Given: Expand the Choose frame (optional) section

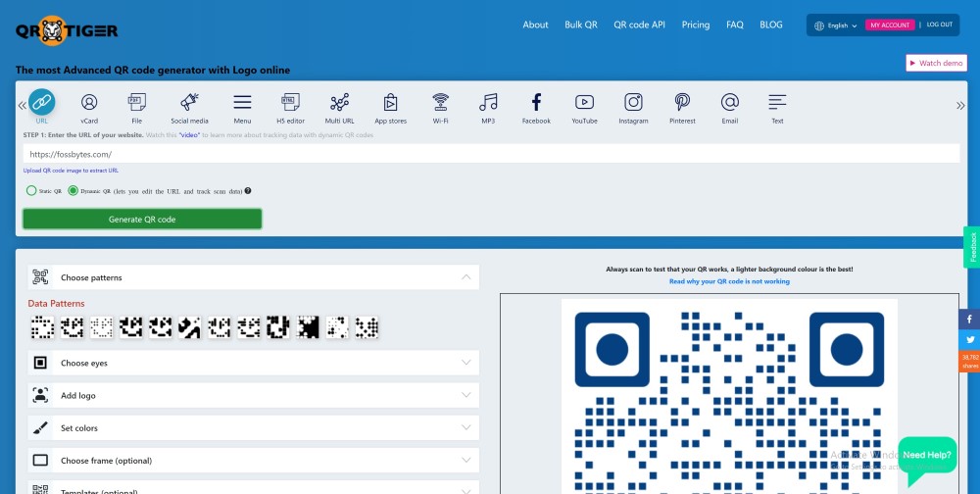Looking at the screenshot, I should click(x=253, y=461).
